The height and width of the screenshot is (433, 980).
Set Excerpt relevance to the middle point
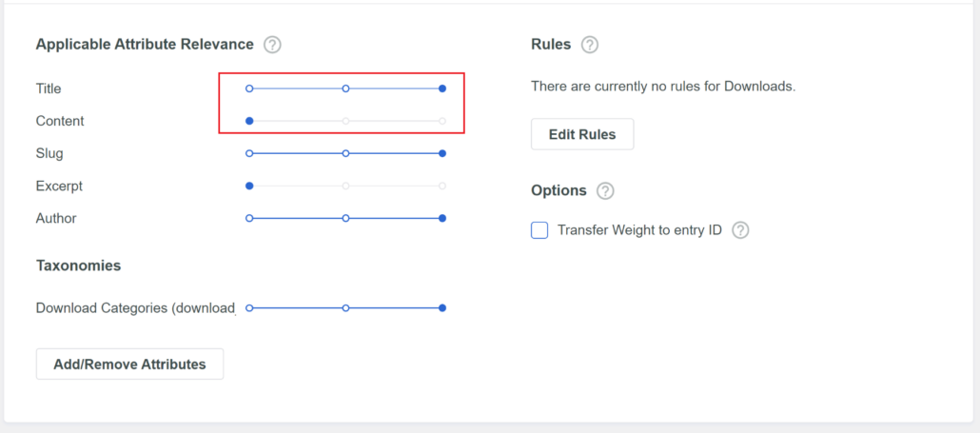(x=345, y=187)
